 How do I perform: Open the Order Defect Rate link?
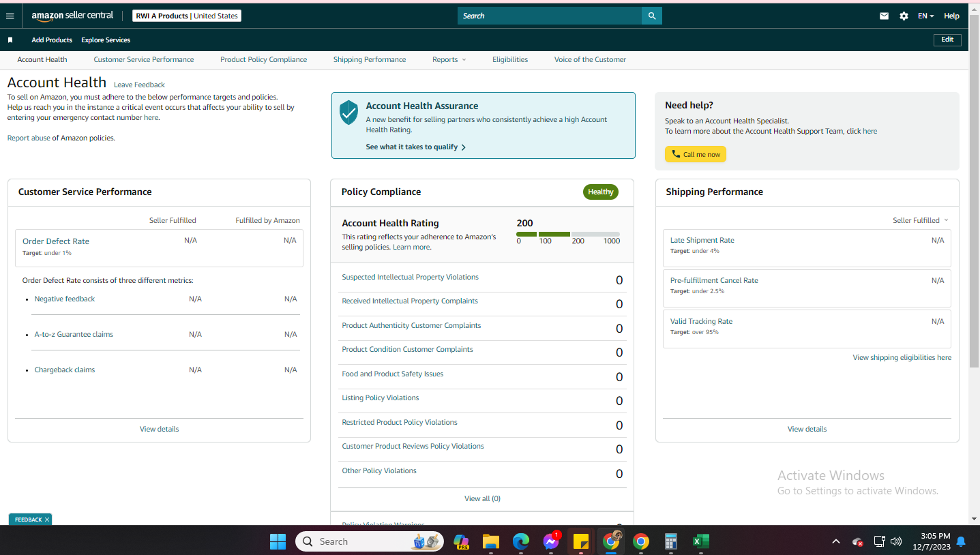click(x=56, y=241)
